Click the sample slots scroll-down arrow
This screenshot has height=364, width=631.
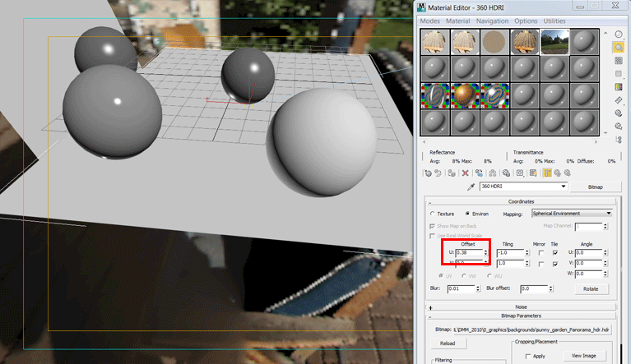point(605,133)
